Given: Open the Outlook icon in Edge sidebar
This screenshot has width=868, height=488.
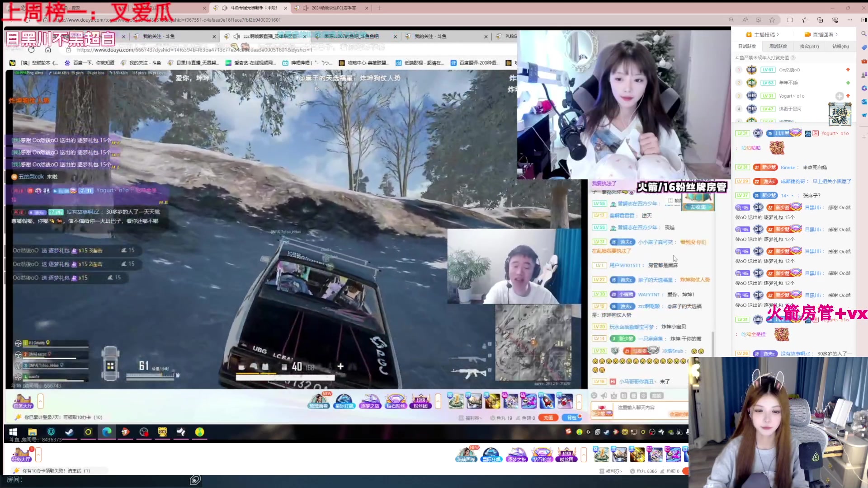Looking at the screenshot, I should click(863, 102).
